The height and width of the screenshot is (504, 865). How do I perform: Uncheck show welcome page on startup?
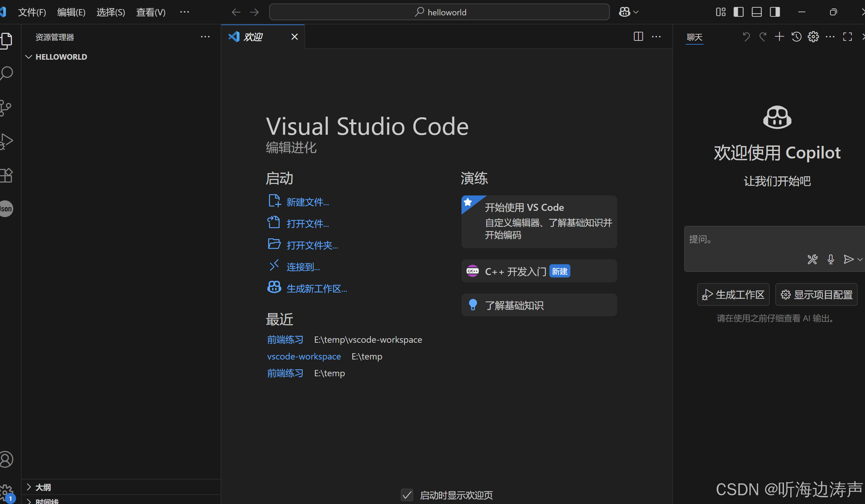click(407, 495)
